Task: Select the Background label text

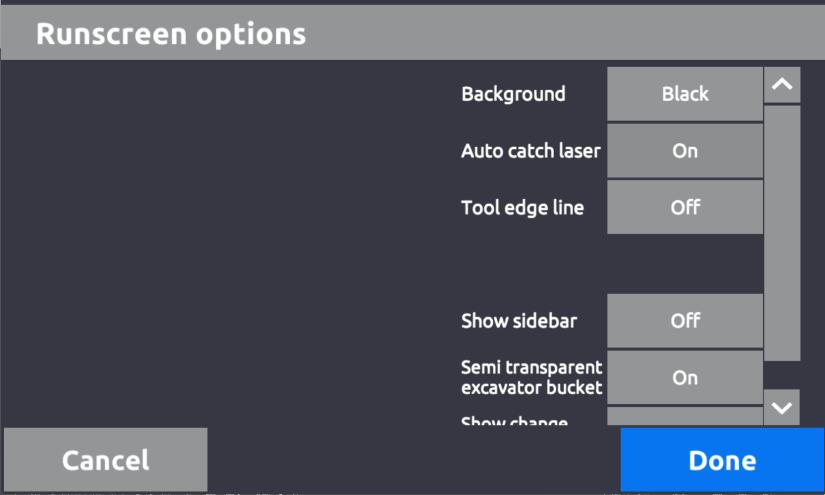Action: (513, 94)
